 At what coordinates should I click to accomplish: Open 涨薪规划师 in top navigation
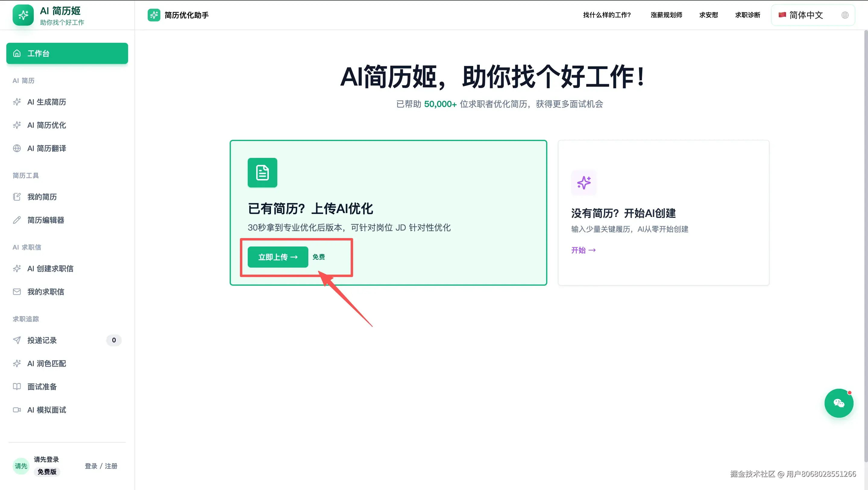click(x=666, y=15)
